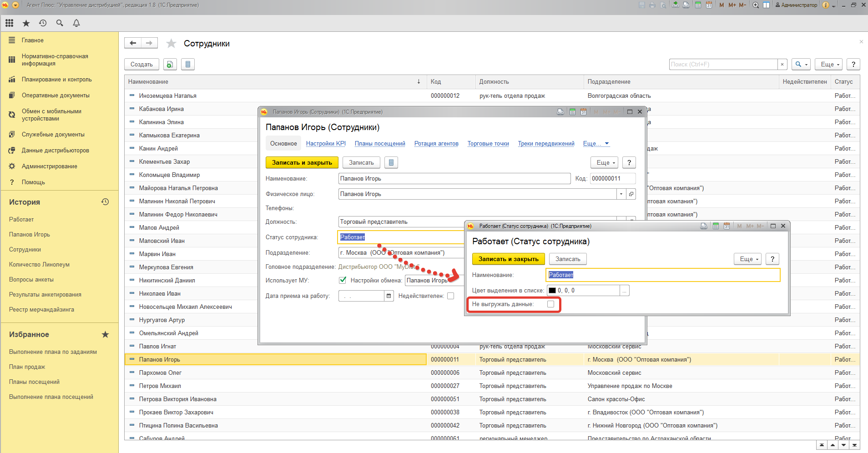868x453 pixels.
Task: Open the Еще dropdown in Папанов Игорь form toolbar
Action: [605, 162]
